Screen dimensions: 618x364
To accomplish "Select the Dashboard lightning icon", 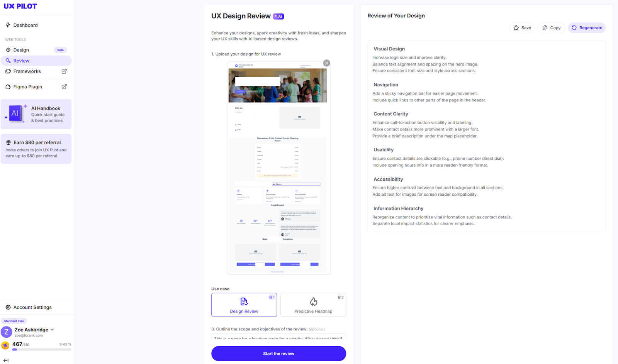I will (x=8, y=25).
